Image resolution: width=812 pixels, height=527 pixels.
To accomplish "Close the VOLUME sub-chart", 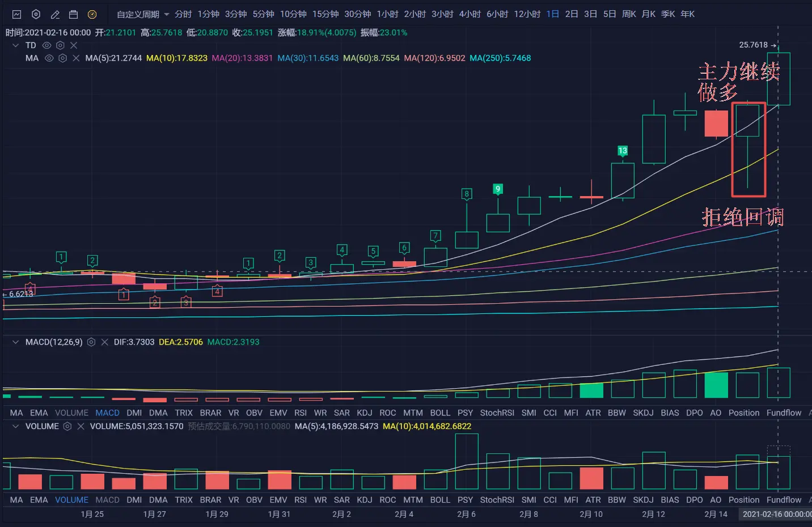I will click(81, 426).
